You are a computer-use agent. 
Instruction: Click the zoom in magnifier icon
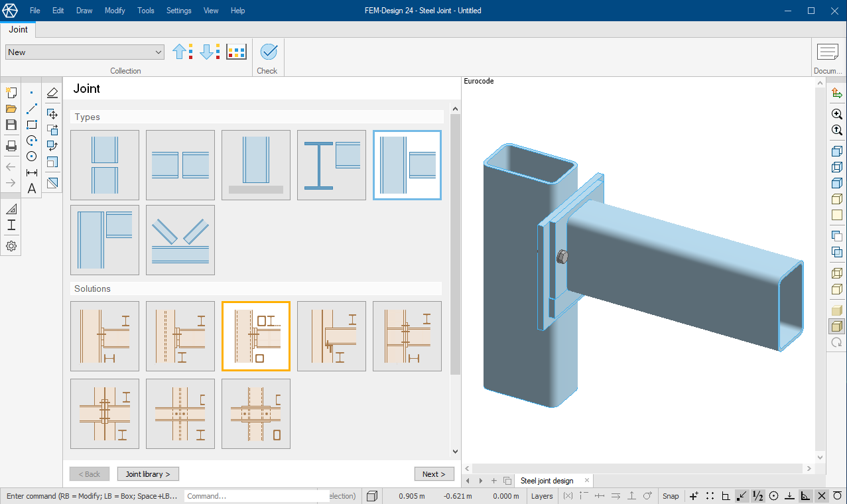click(x=836, y=114)
